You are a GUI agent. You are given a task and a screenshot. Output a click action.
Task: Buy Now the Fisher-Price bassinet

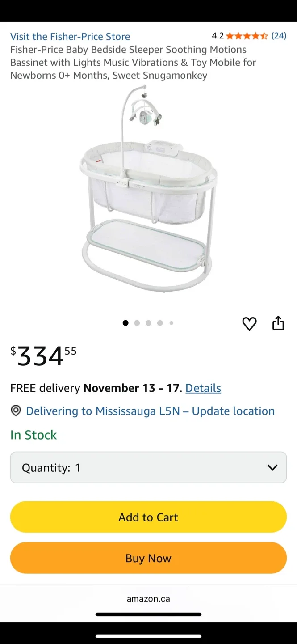148,558
